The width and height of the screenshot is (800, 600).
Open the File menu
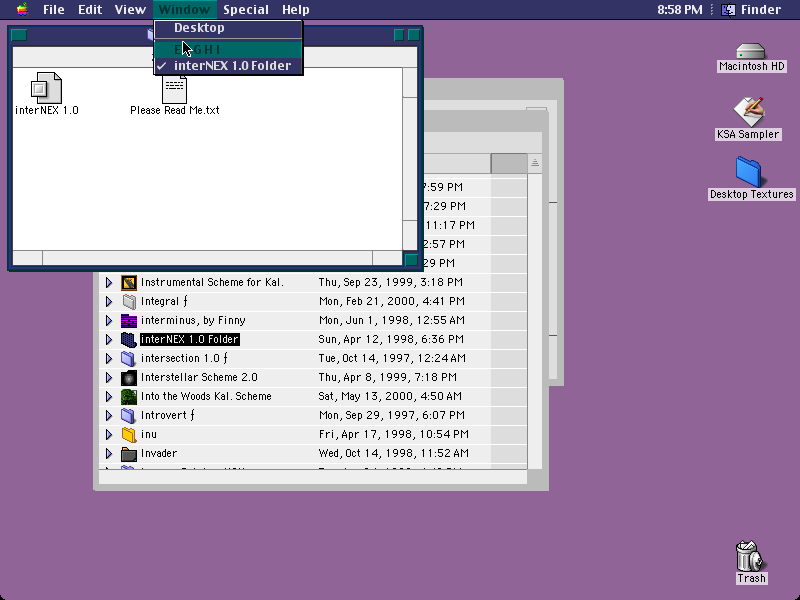54,10
